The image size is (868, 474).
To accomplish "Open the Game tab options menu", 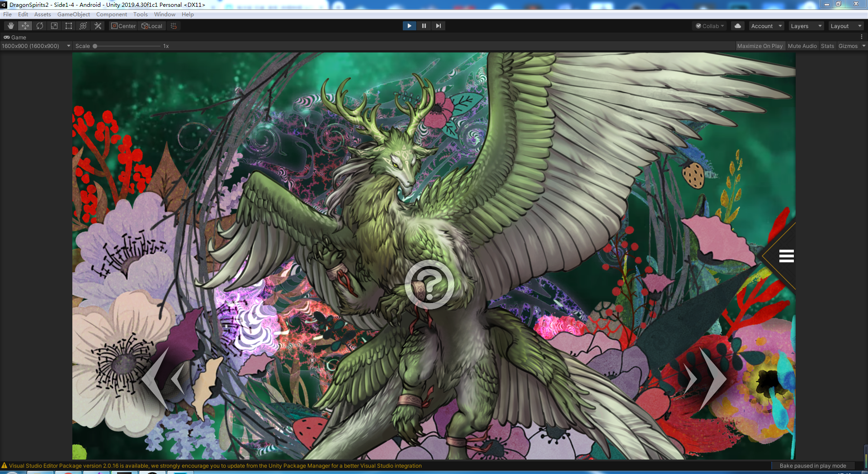I will (862, 37).
